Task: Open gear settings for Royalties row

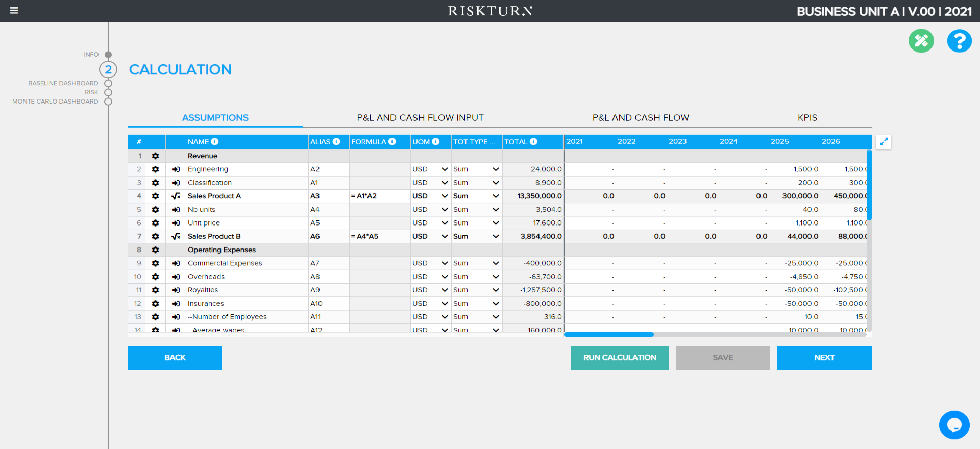Action: (x=155, y=290)
